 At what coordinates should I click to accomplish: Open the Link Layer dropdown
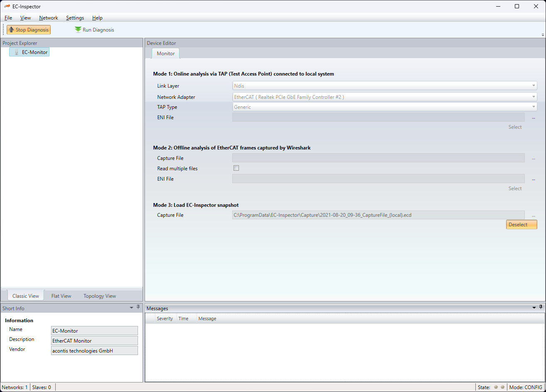pos(384,86)
